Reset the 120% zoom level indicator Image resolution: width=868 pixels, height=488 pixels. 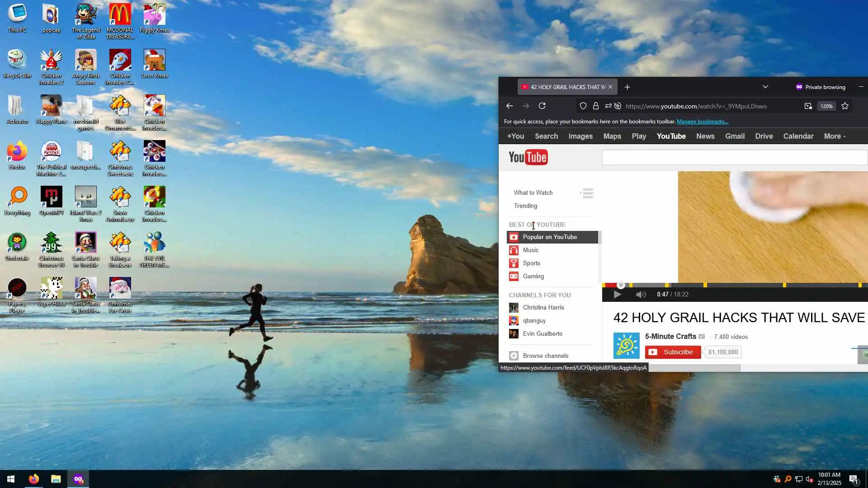(826, 106)
